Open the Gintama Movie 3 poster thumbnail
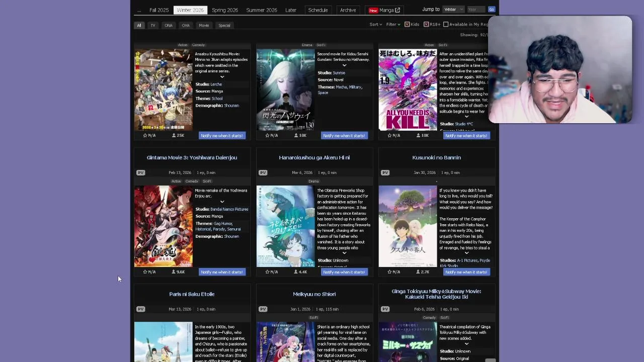This screenshot has height=362, width=644. pyautogui.click(x=163, y=226)
